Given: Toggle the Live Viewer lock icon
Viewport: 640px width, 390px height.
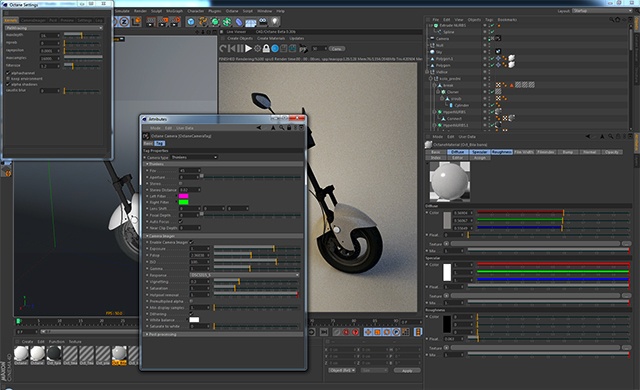Looking at the screenshot, I should (x=266, y=49).
